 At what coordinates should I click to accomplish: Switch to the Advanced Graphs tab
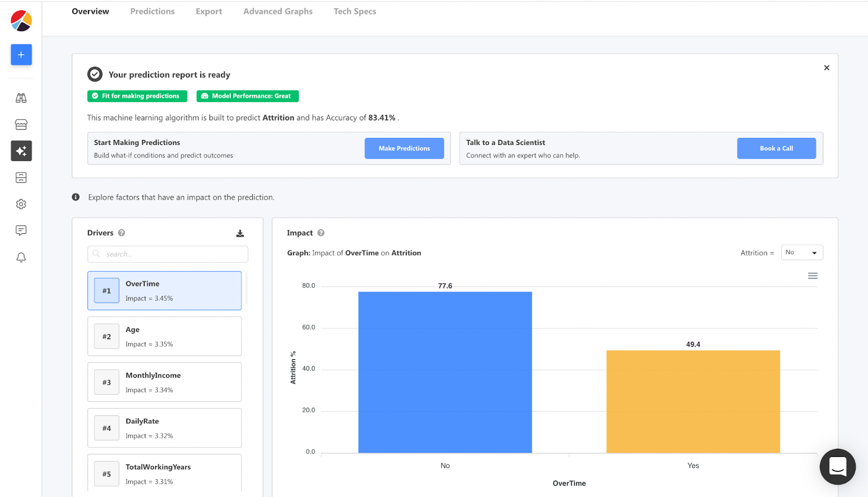coord(278,11)
